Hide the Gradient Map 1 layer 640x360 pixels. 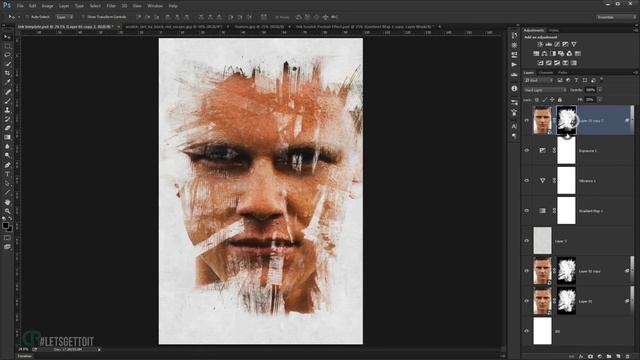527,211
